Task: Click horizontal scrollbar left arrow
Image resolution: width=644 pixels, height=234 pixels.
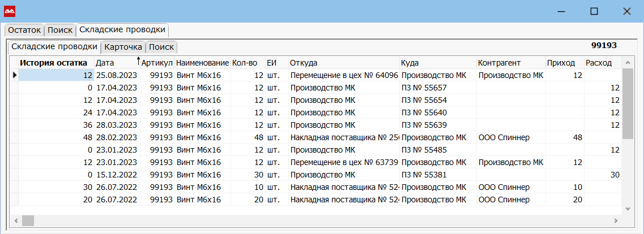Action: pos(16,220)
